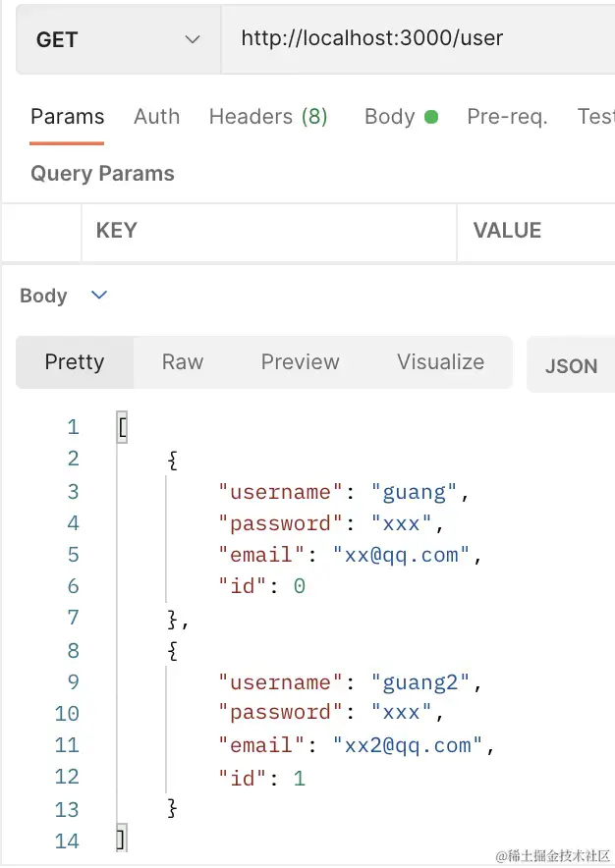The image size is (615, 868).
Task: Open the JSON format dropdown
Action: pos(572,366)
